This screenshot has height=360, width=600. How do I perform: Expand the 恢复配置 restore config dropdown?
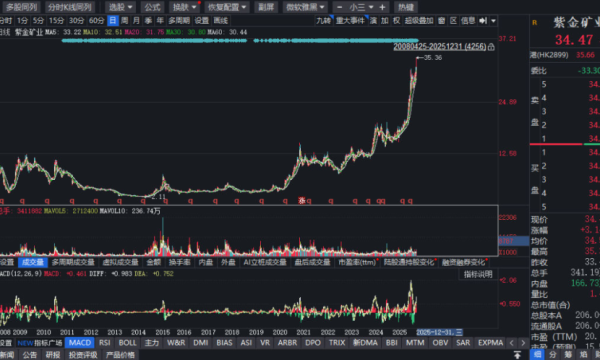click(227, 7)
